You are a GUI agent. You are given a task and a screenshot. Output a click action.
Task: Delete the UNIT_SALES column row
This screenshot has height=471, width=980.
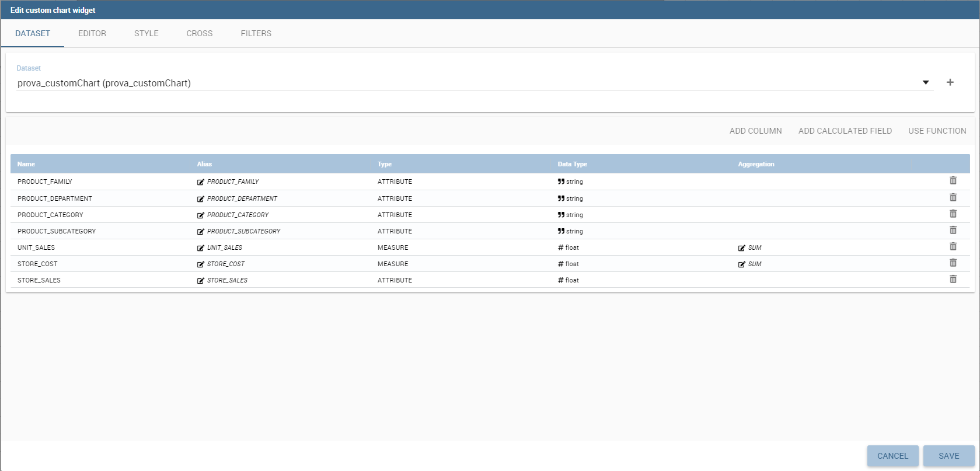pyautogui.click(x=953, y=246)
